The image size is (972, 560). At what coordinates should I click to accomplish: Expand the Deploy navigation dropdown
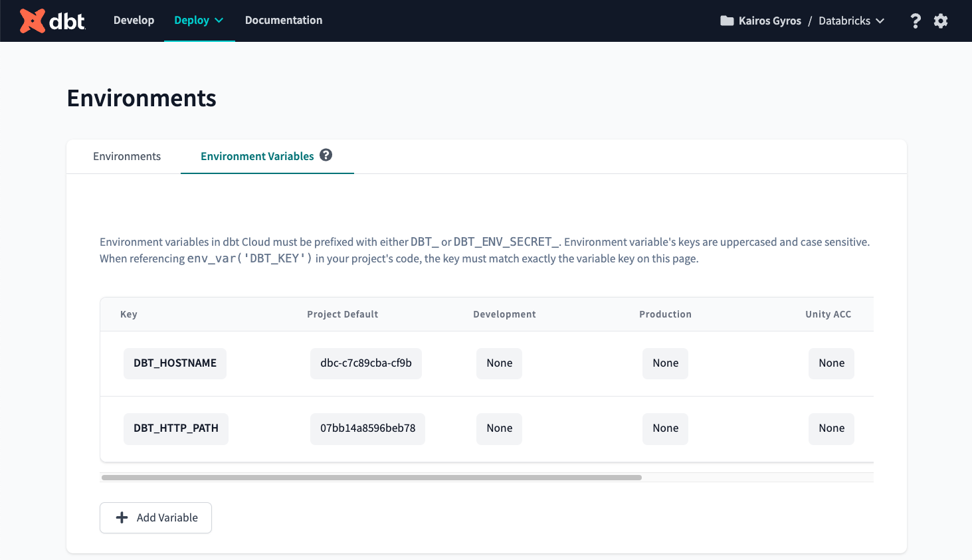pyautogui.click(x=199, y=20)
